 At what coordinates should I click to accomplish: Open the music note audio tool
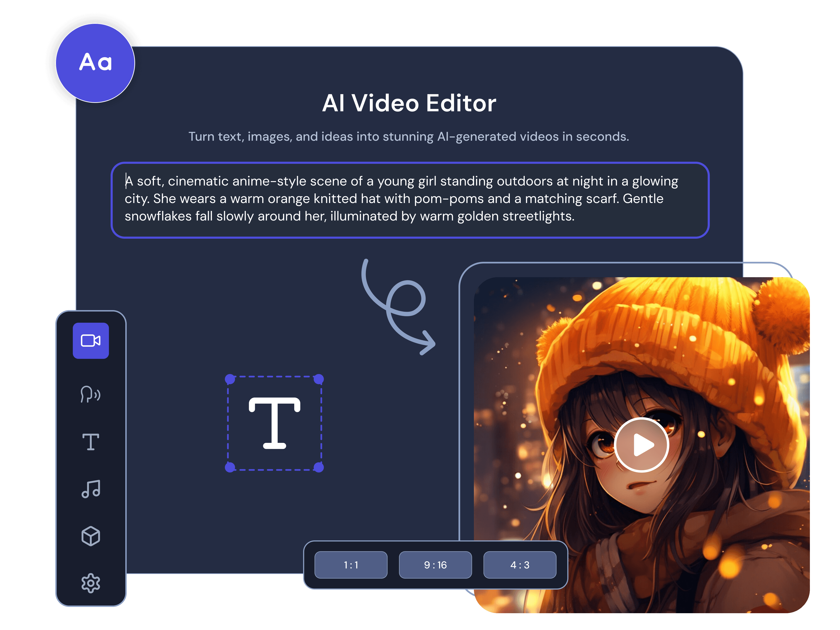91,489
